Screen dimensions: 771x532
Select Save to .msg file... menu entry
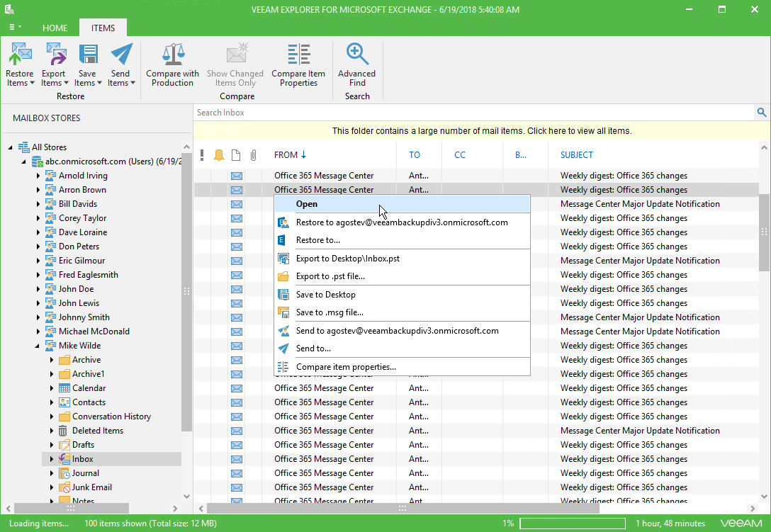(x=403, y=312)
